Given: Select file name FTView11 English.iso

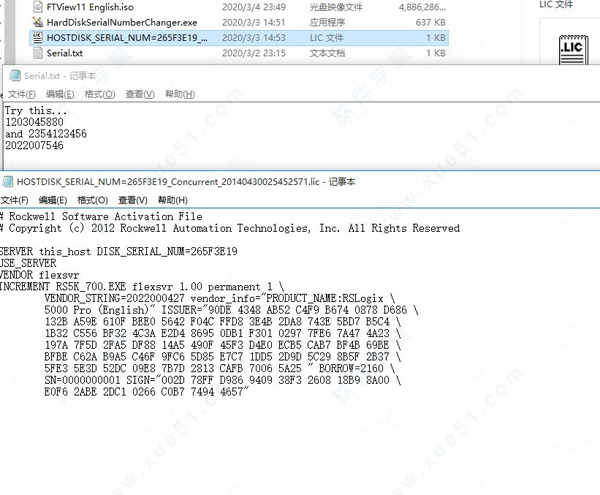Looking at the screenshot, I should (90, 7).
